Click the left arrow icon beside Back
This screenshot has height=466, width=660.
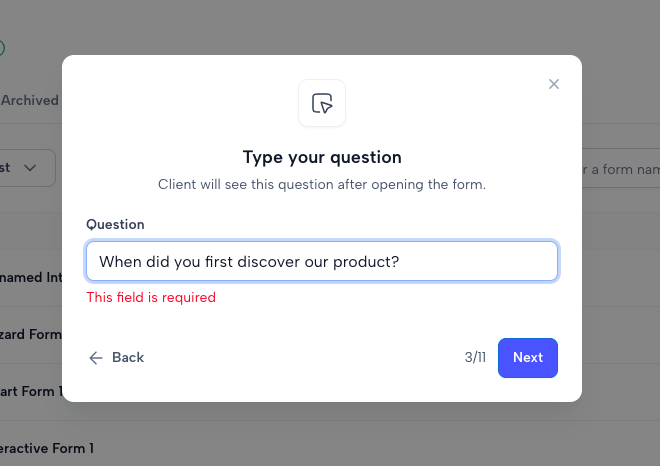pyautogui.click(x=96, y=358)
